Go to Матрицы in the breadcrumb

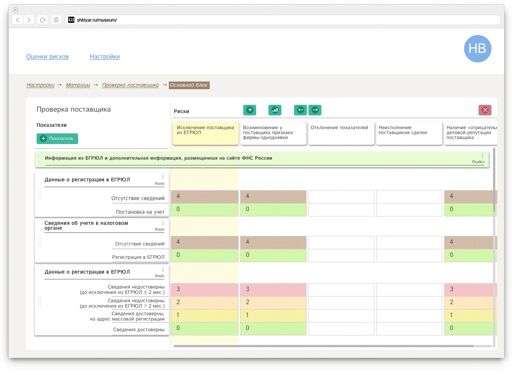tap(78, 85)
